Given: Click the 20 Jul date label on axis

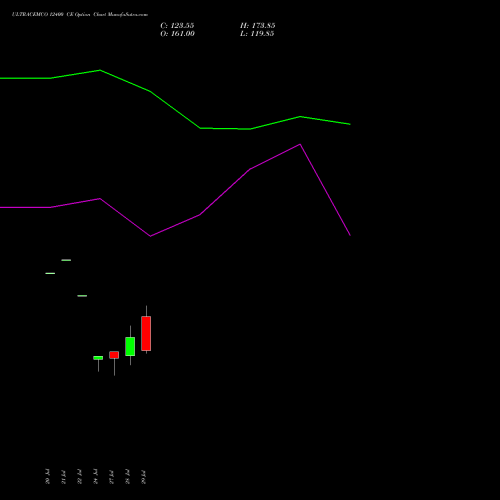Looking at the screenshot, I should (x=48, y=477).
